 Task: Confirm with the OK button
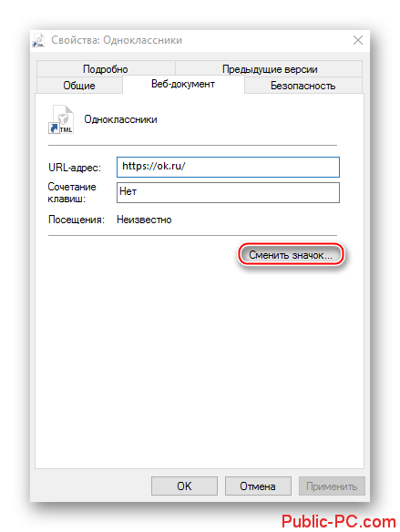point(184,486)
